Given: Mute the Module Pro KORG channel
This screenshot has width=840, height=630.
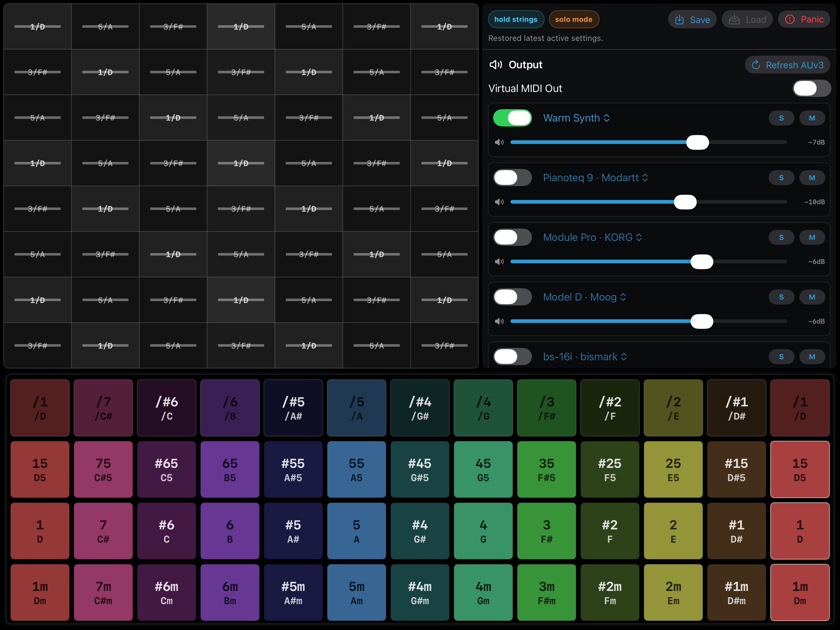Looking at the screenshot, I should pos(812,237).
